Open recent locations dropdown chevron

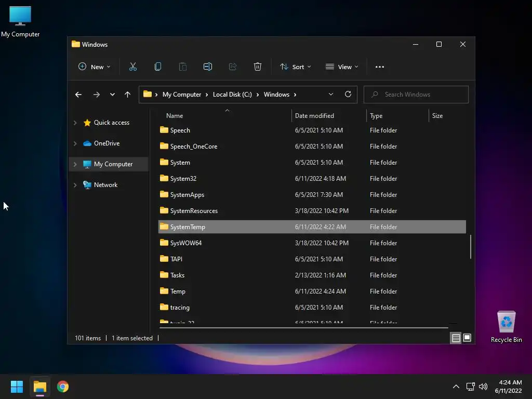point(112,95)
